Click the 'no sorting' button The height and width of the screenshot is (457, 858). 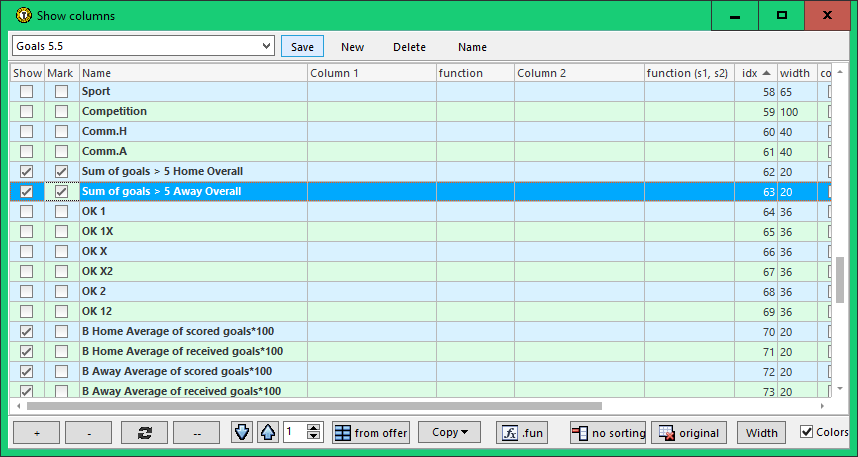[607, 433]
